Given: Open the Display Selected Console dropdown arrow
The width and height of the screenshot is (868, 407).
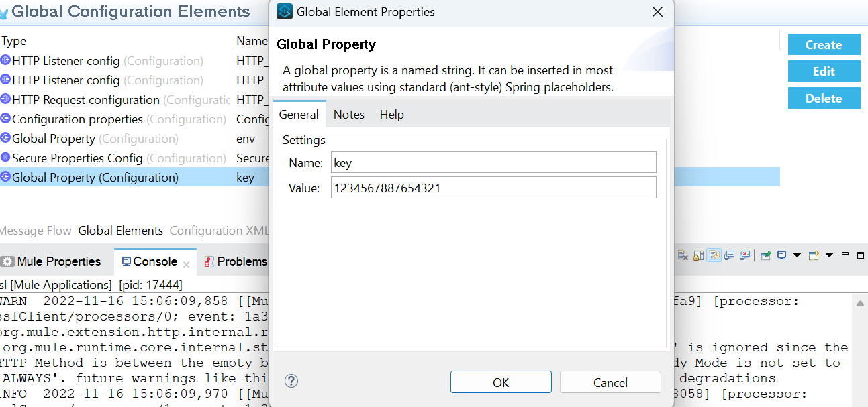Looking at the screenshot, I should [798, 255].
